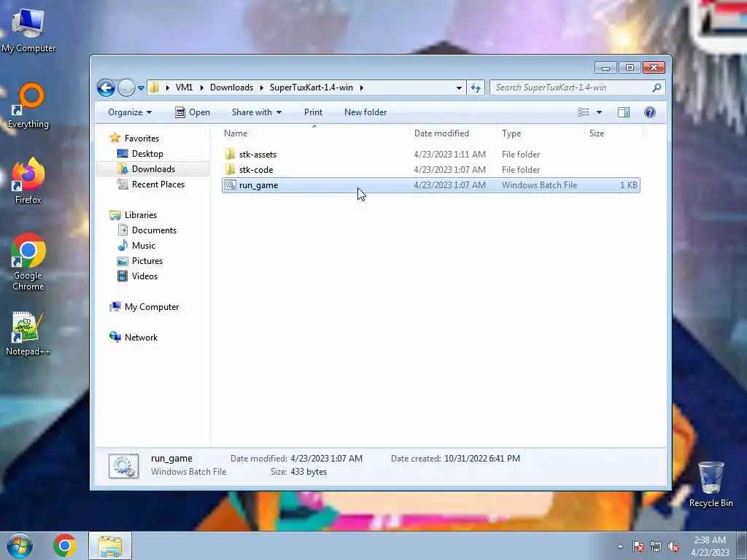This screenshot has height=560, width=747.
Task: Select the Firefox desktop shortcut
Action: click(x=28, y=181)
